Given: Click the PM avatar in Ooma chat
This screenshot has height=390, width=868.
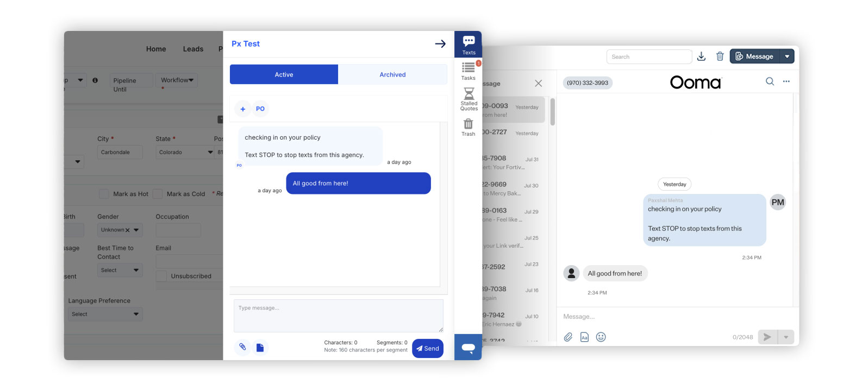Looking at the screenshot, I should pyautogui.click(x=778, y=203).
